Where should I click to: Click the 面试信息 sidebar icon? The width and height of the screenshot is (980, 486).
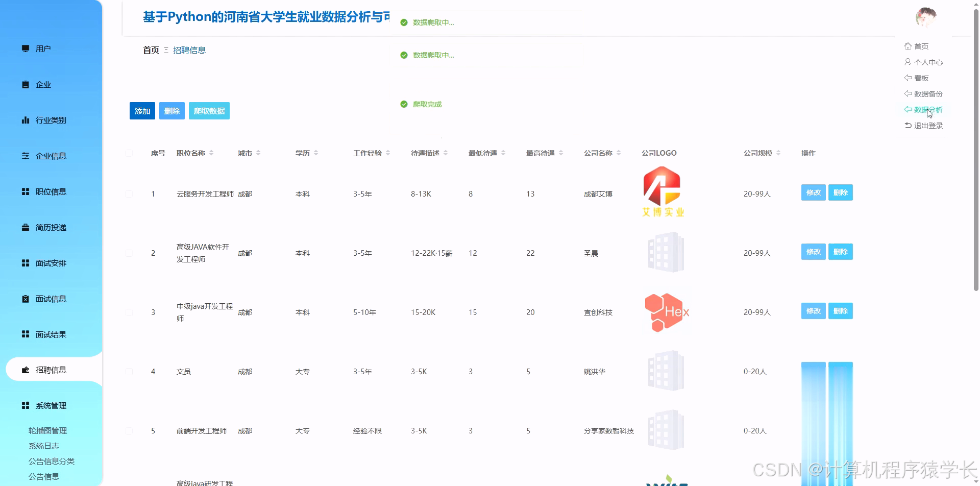[27, 299]
